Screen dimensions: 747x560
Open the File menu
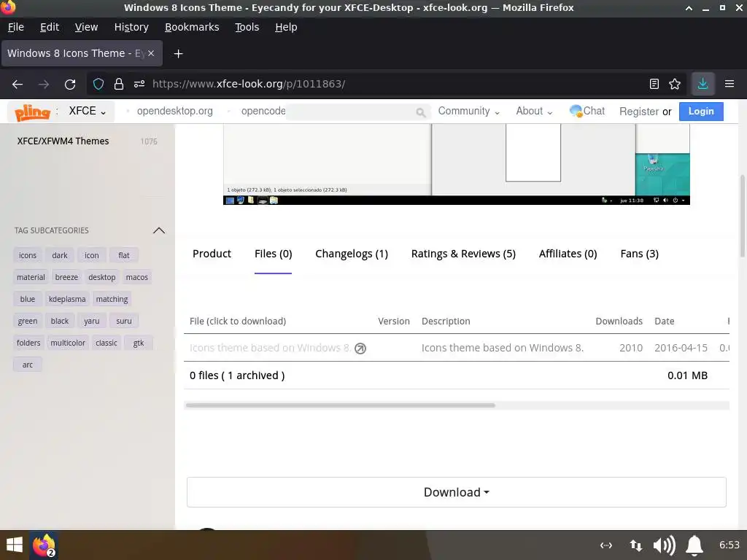coord(16,27)
